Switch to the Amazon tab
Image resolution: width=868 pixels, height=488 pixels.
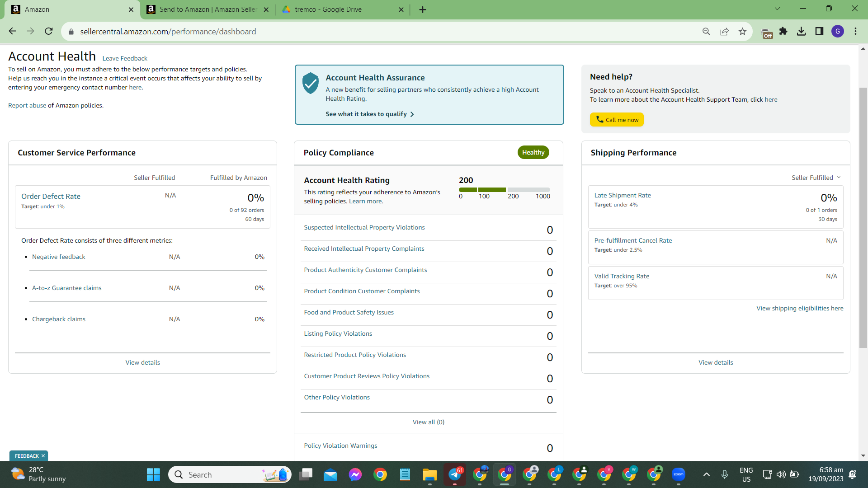coord(70,9)
